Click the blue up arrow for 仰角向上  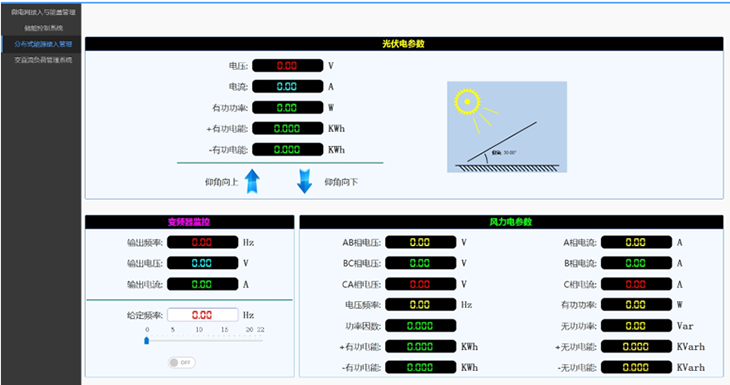click(x=252, y=181)
